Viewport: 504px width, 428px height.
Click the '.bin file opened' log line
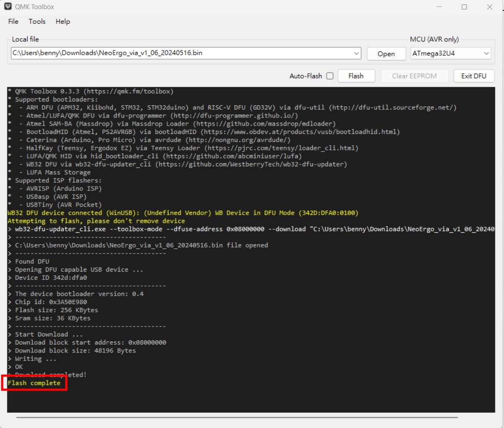[x=138, y=245]
